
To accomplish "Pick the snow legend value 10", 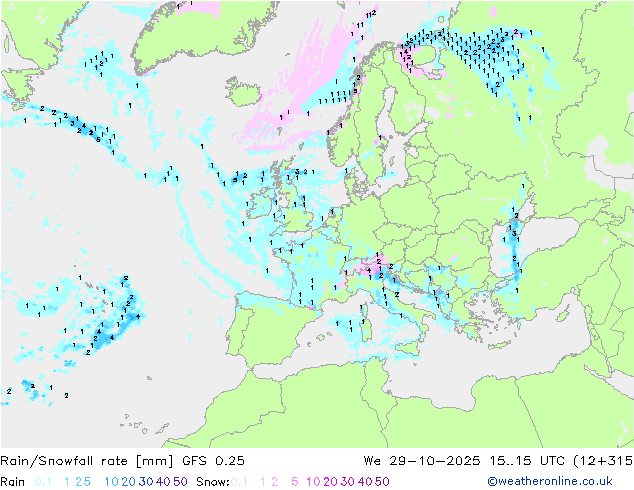I will (313, 482).
